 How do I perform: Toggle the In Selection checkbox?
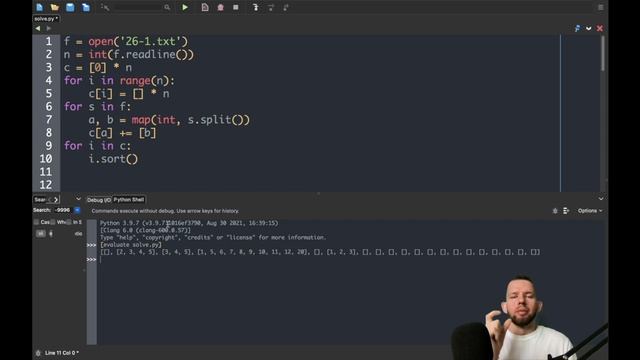(x=69, y=222)
